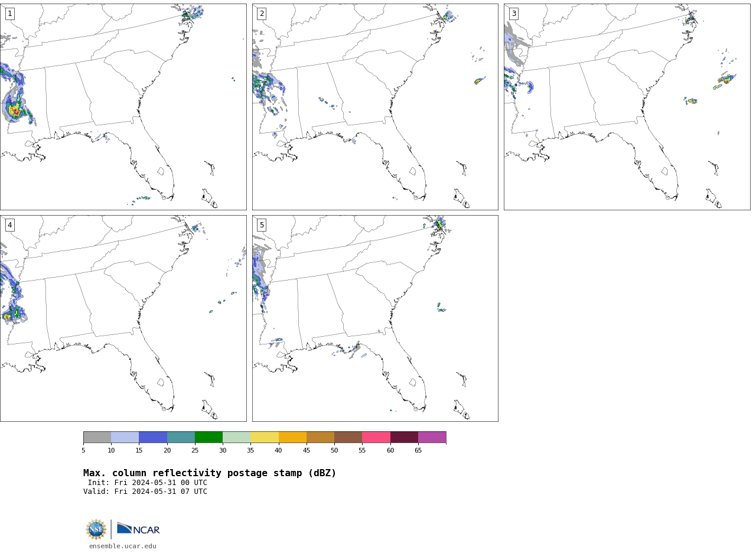Click the colorbar tick label 20

click(167, 451)
